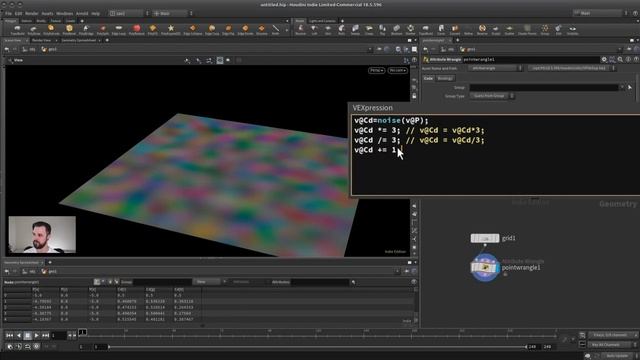Select the Edge Loop shelf tool
The height and width of the screenshot is (360, 640).
pos(119,30)
